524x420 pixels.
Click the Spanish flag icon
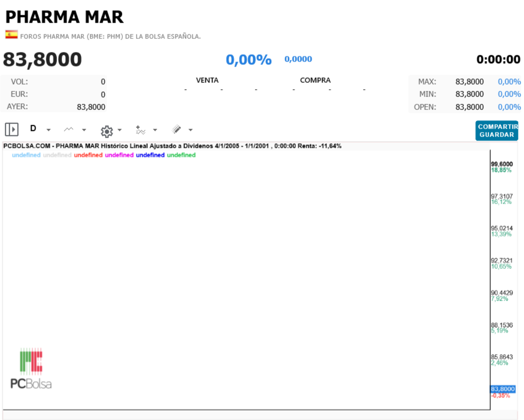pos(11,34)
